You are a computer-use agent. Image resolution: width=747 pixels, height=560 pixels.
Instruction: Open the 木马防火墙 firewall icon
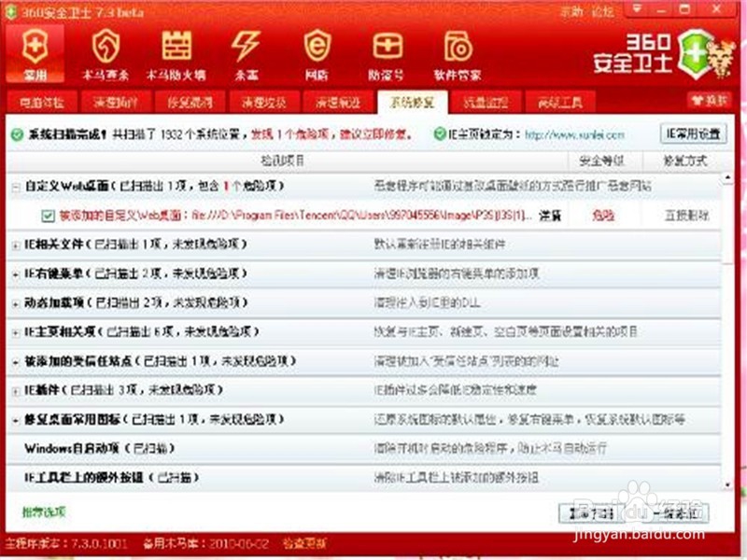[176, 54]
